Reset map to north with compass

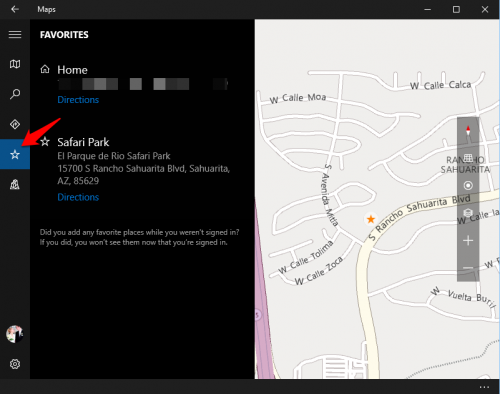pos(468,131)
